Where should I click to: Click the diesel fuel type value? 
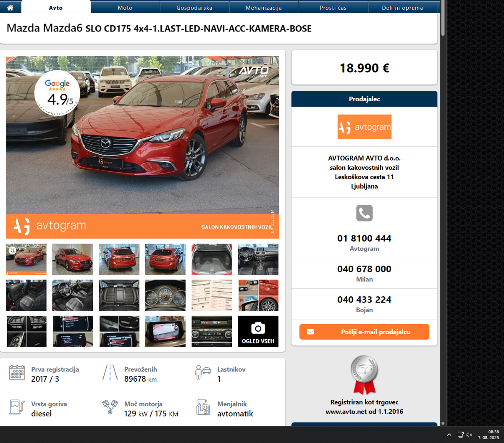[x=42, y=414]
